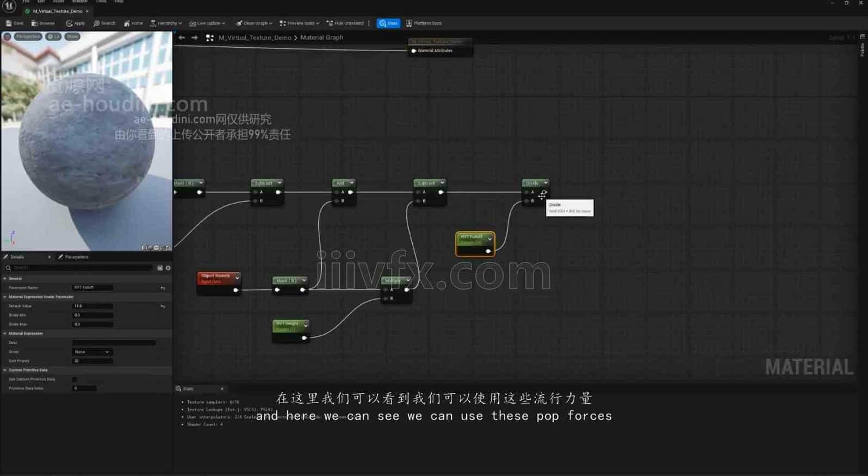
Task: Click Material Graph breadcrumb
Action: [x=321, y=37]
